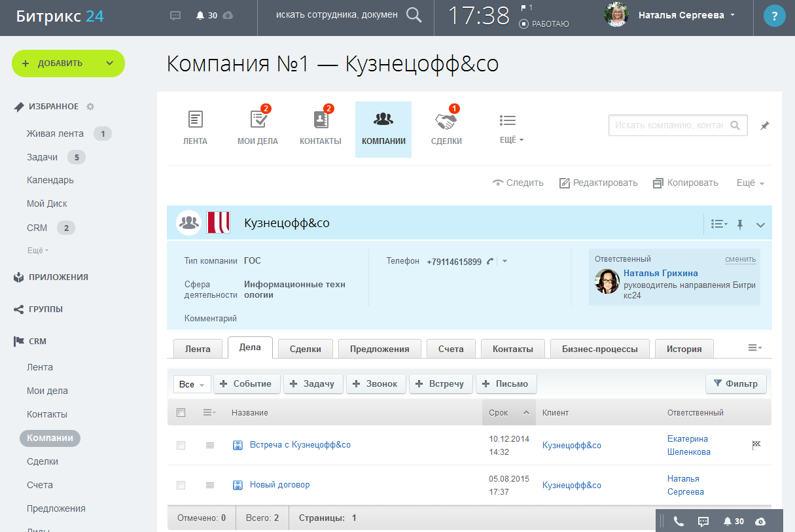Screen dimensions: 795x532
Task: Click the Работаю status indicator
Action: click(x=544, y=24)
